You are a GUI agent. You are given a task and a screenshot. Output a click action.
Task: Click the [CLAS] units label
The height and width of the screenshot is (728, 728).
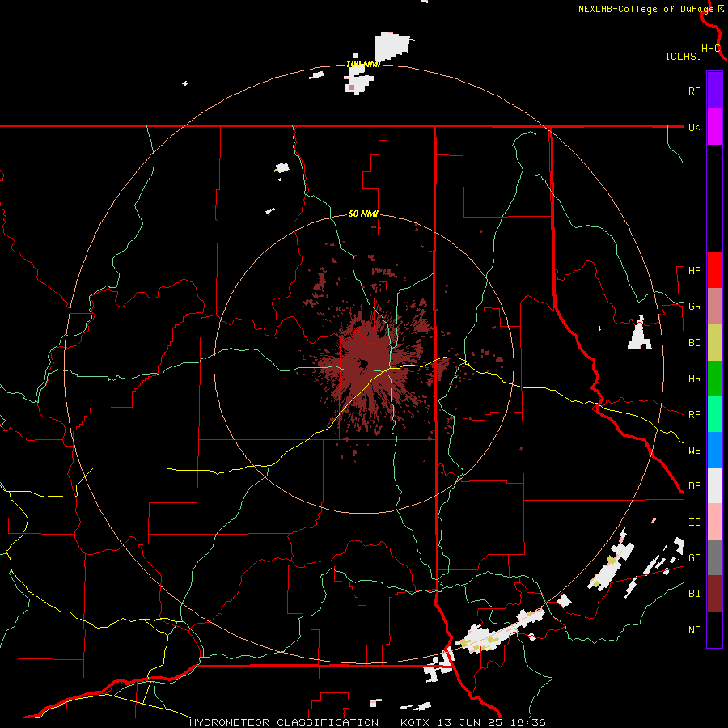coord(684,56)
